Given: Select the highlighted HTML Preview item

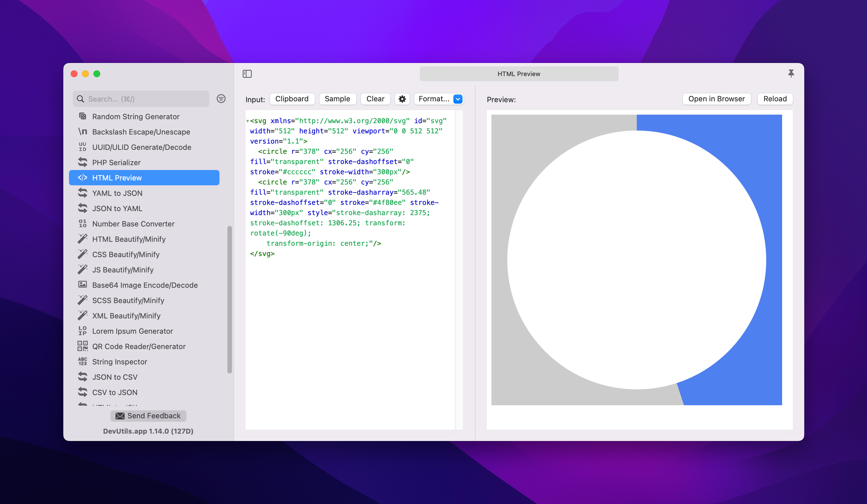Looking at the screenshot, I should click(144, 178).
